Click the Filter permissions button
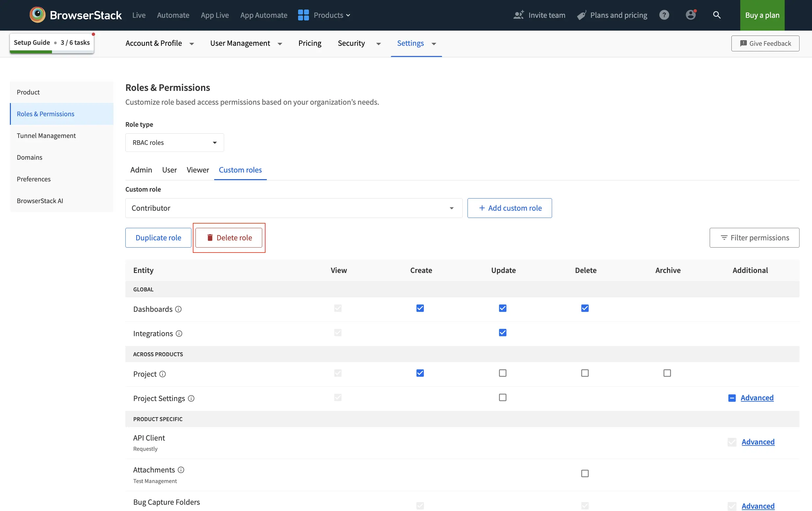Viewport: 812px width, 511px height. coord(754,238)
